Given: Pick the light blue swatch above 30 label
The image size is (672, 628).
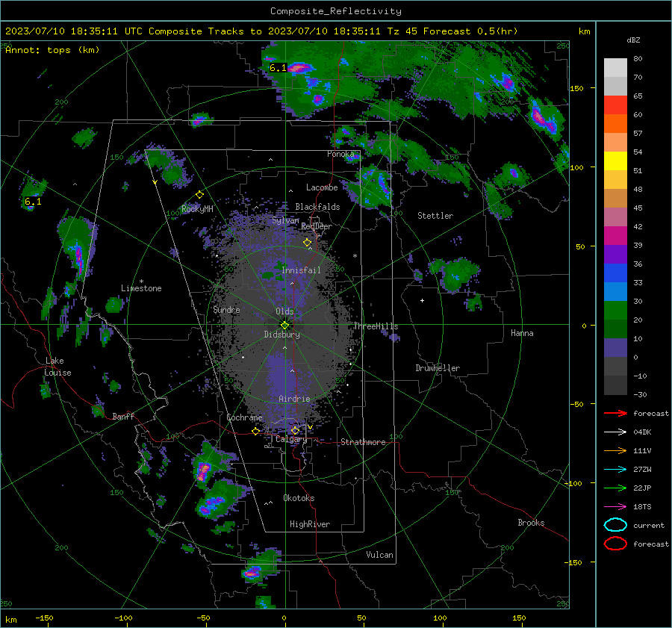Looking at the screenshot, I should (615, 292).
